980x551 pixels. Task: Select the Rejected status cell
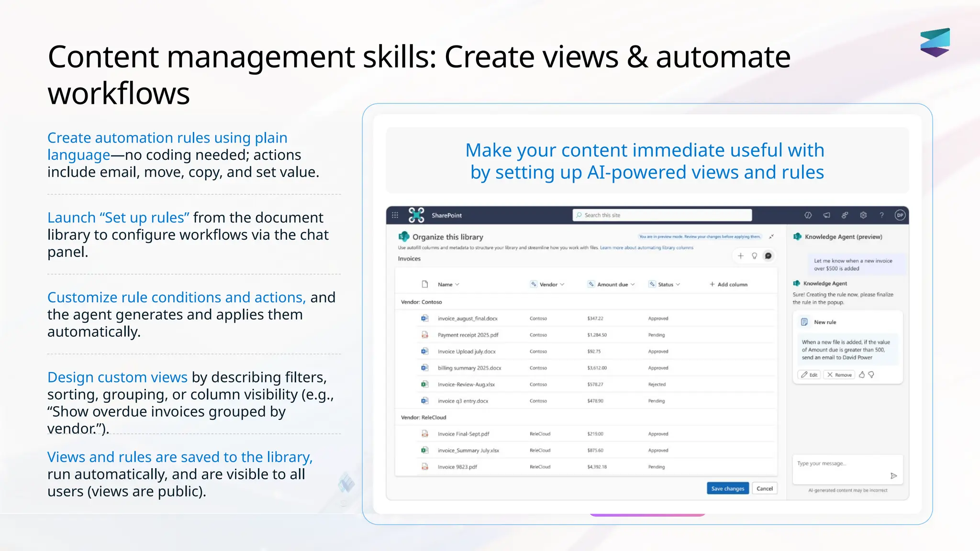pyautogui.click(x=657, y=384)
